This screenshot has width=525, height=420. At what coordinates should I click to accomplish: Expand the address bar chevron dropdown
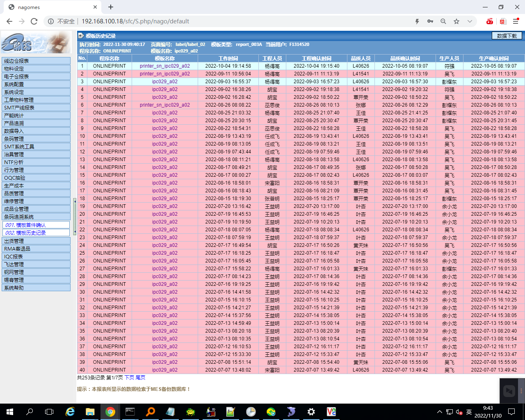pos(470,21)
